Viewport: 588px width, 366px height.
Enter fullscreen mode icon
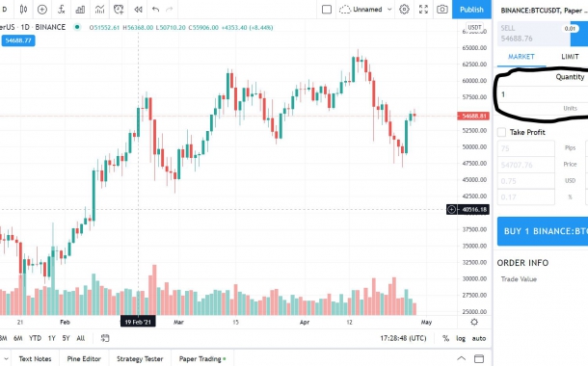pyautogui.click(x=423, y=10)
